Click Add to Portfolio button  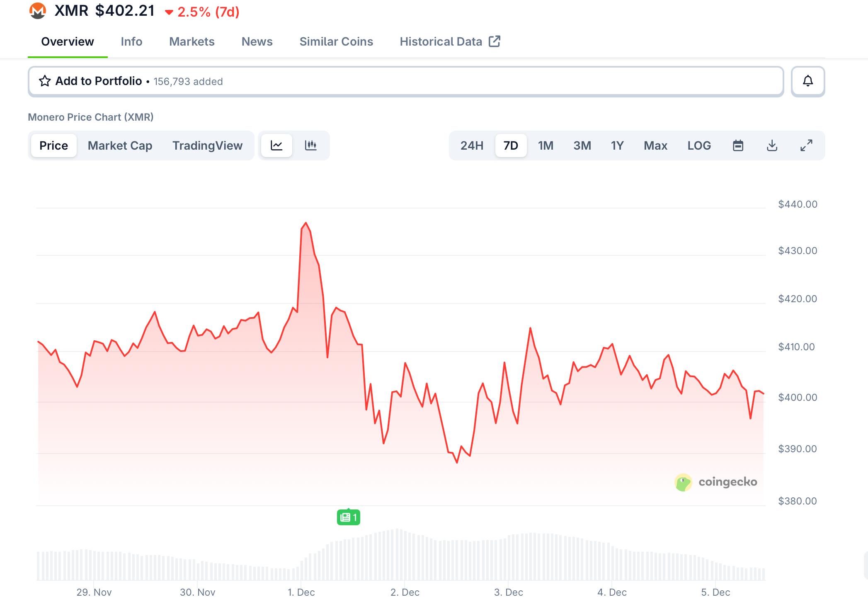[x=99, y=81]
